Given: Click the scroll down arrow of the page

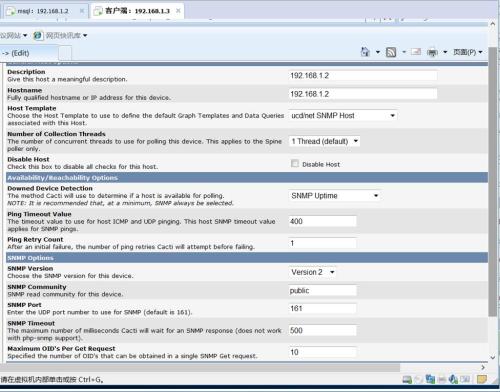Looking at the screenshot, I should coord(493,357).
